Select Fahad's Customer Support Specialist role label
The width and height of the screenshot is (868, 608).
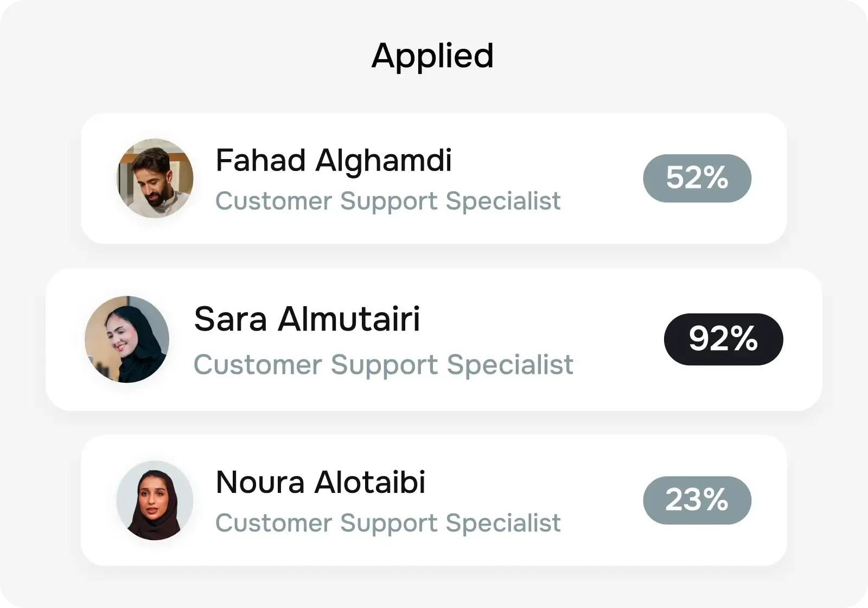click(x=388, y=201)
